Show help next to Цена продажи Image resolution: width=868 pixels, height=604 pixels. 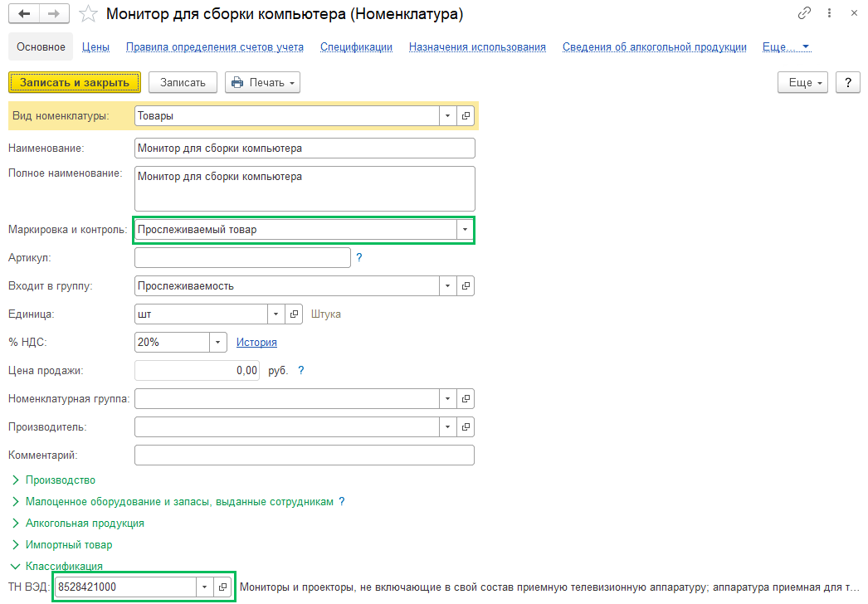click(x=301, y=370)
